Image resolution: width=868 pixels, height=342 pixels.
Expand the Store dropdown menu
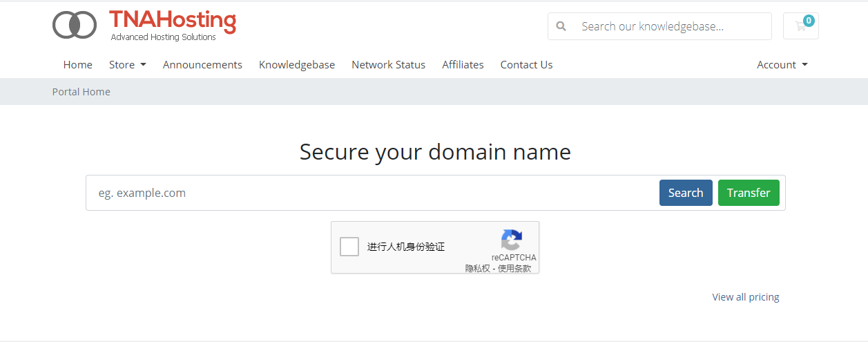(x=127, y=64)
